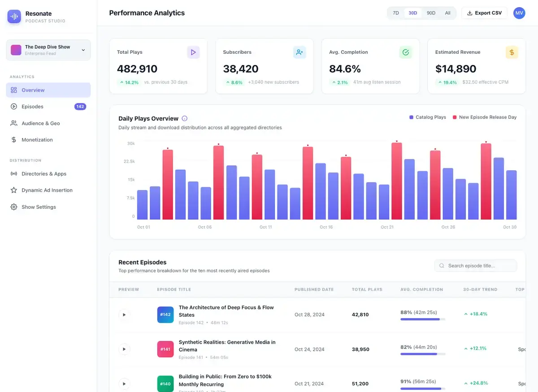Play preview of Synthetic Realities episode
The width and height of the screenshot is (538, 392).
[124, 349]
